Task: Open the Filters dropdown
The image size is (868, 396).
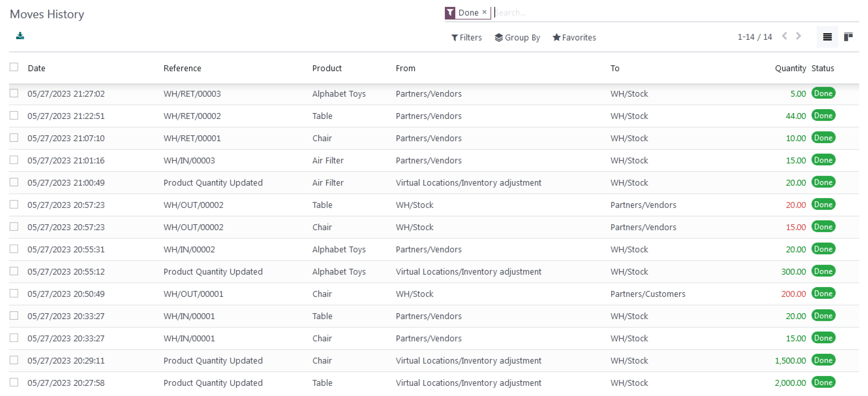Action: pos(466,37)
